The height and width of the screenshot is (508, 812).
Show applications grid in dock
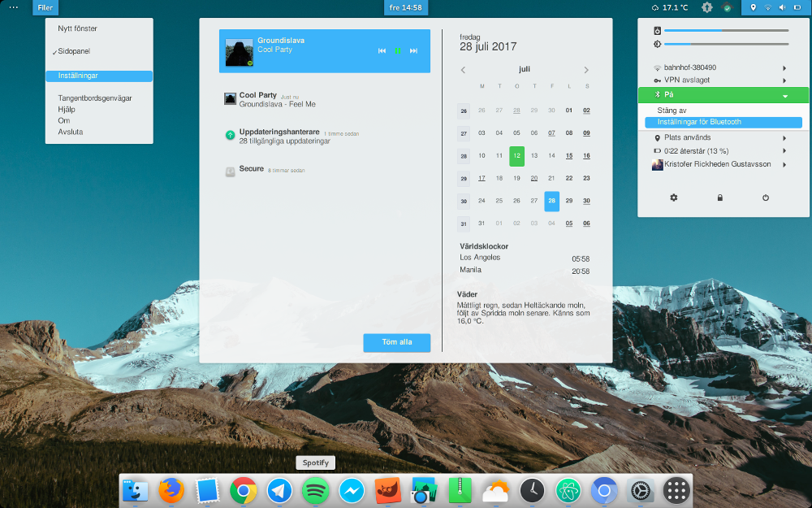click(x=676, y=490)
